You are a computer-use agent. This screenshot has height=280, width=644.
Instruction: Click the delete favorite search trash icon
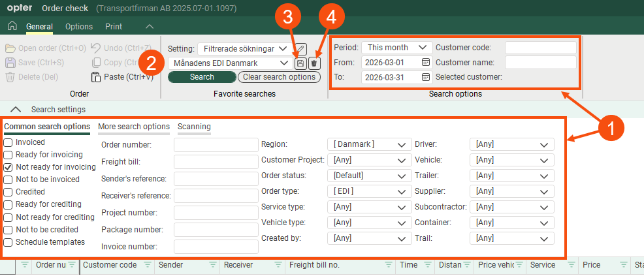pyautogui.click(x=314, y=63)
